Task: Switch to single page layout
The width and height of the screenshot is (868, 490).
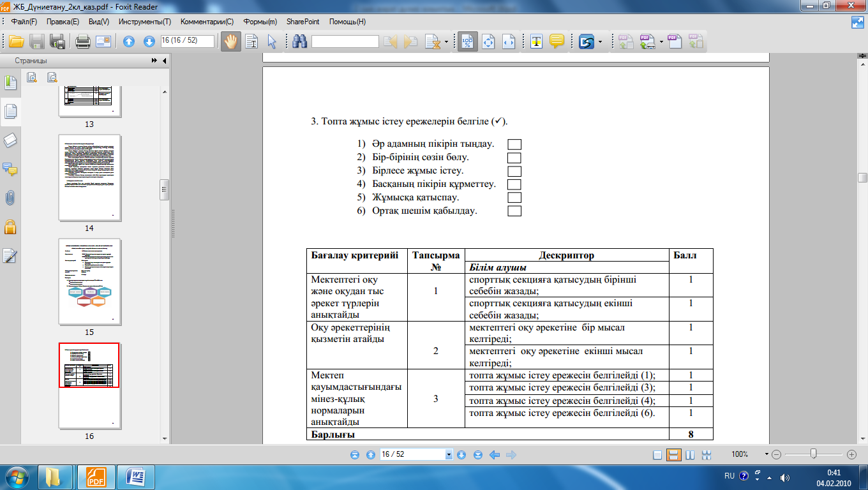Action: (x=657, y=455)
